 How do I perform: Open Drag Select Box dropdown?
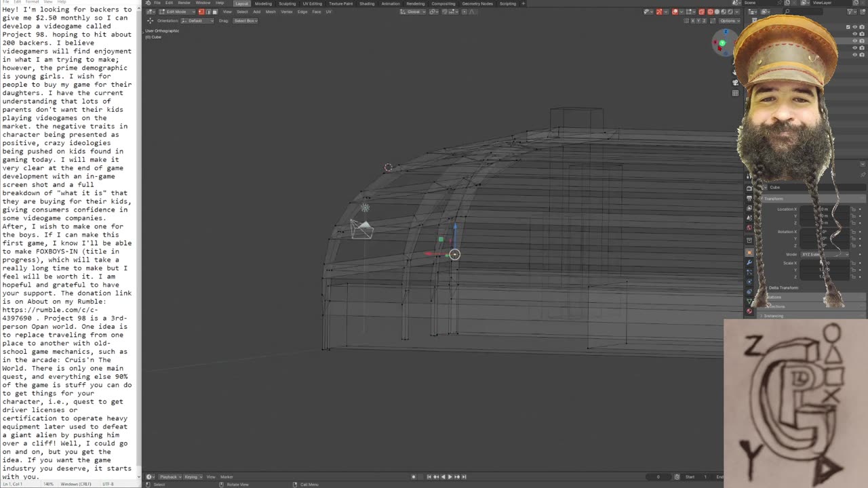point(245,20)
